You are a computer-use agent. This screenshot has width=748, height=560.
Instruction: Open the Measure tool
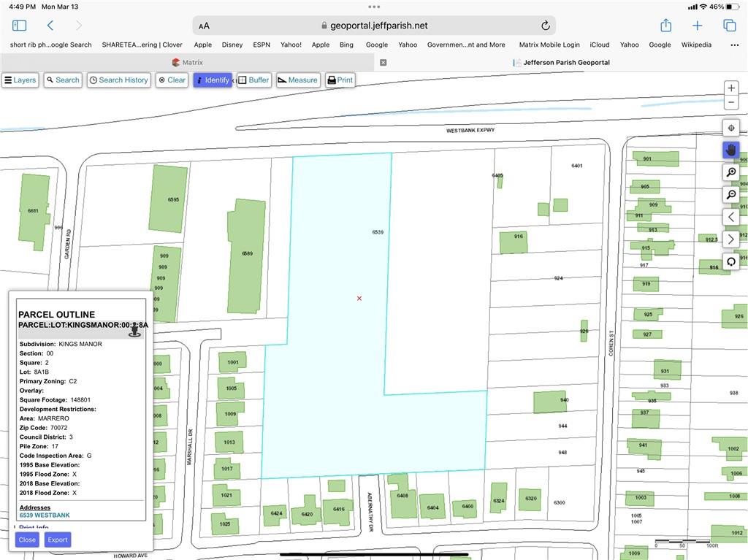[x=297, y=80]
